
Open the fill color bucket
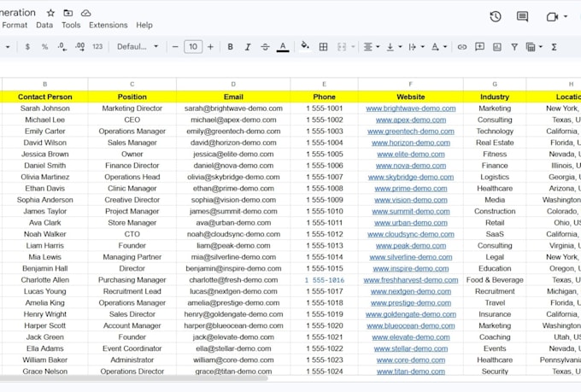[305, 46]
